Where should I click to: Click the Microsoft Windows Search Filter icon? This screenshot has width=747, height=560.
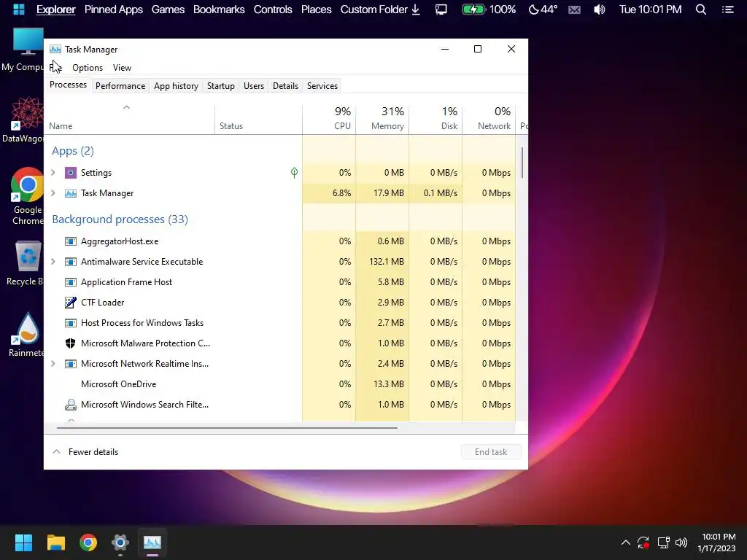click(71, 405)
